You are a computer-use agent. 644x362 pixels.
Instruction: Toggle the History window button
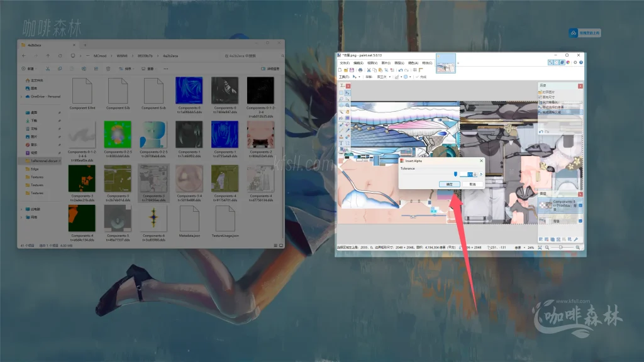556,63
